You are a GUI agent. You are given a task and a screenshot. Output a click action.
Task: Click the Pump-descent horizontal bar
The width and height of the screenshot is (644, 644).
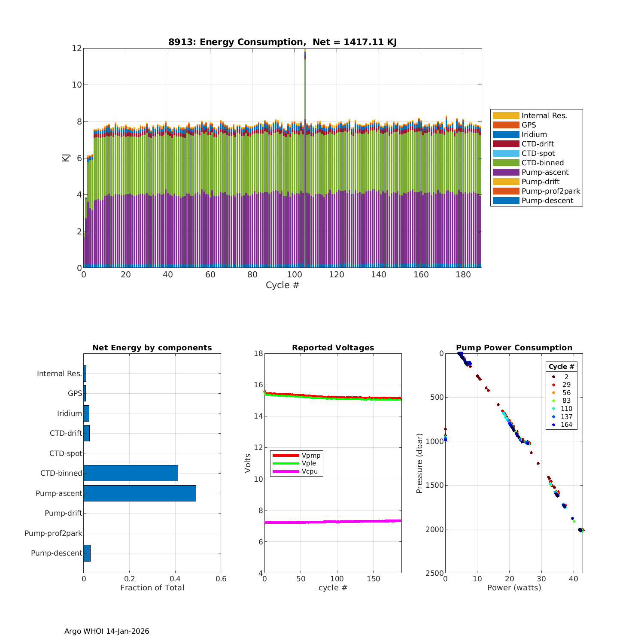click(87, 553)
